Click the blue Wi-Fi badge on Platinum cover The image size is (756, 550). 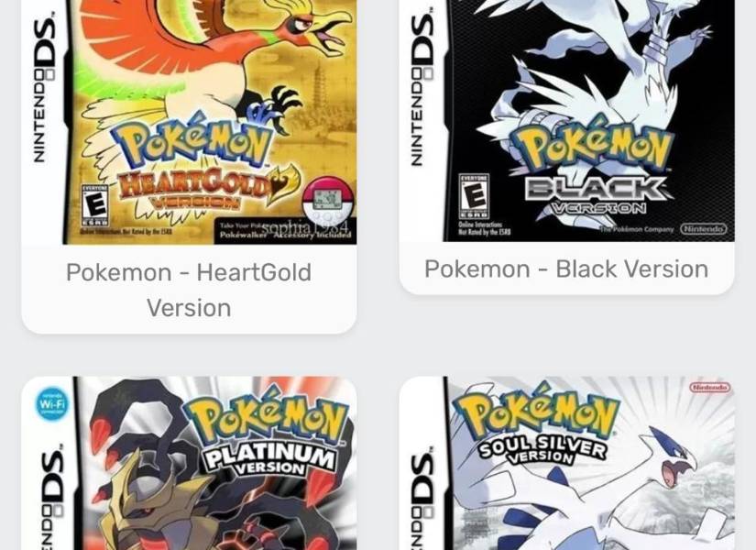point(52,404)
